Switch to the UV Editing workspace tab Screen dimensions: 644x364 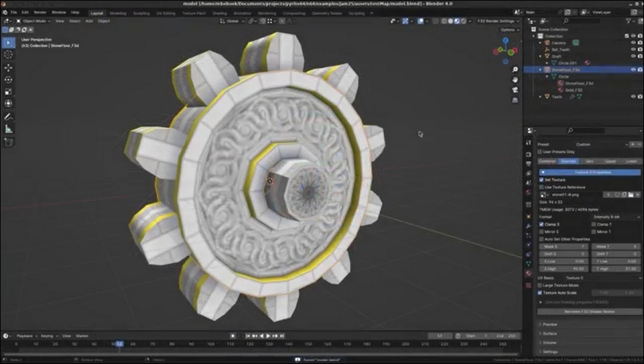tap(166, 12)
